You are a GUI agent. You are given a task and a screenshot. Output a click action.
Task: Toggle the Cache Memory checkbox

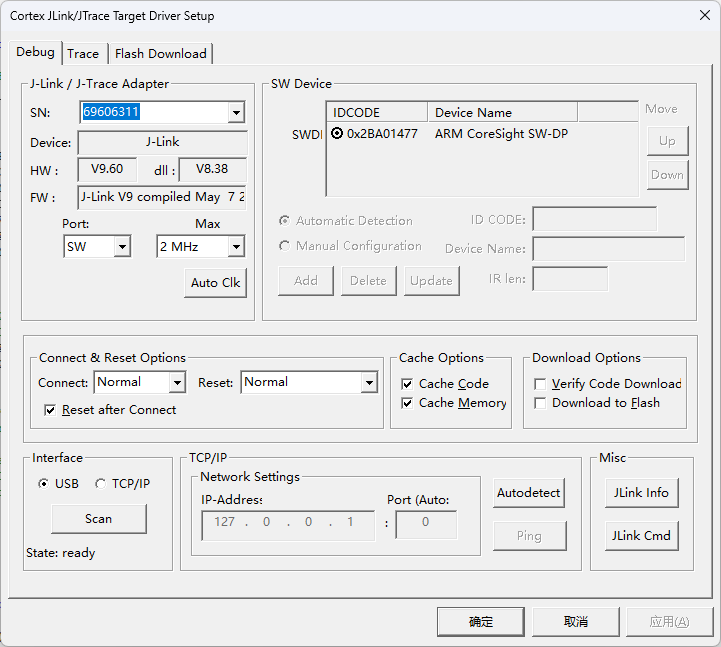tap(407, 403)
